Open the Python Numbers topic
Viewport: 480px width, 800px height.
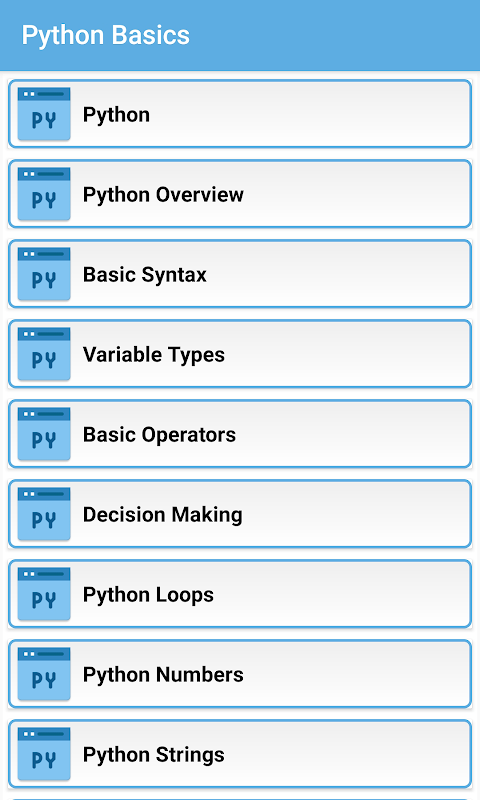(240, 674)
